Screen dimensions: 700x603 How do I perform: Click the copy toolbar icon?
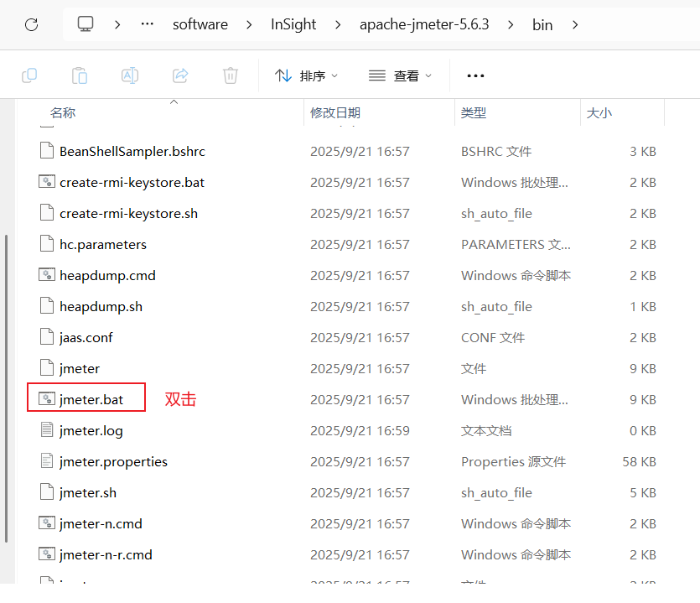[x=29, y=75]
